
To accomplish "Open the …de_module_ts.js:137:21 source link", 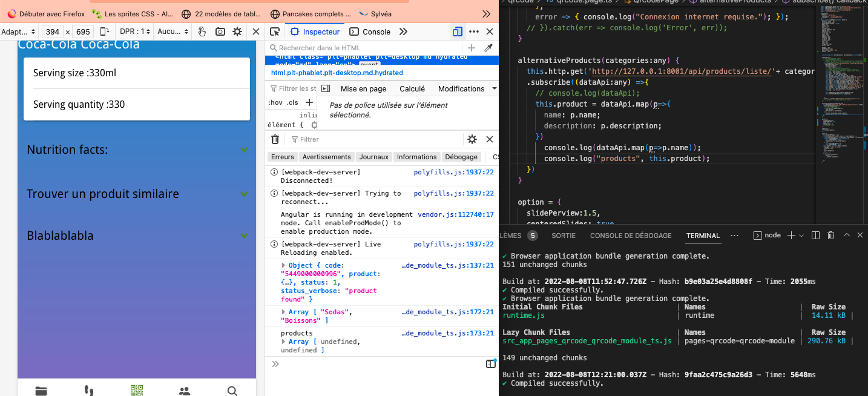I will coord(448,265).
